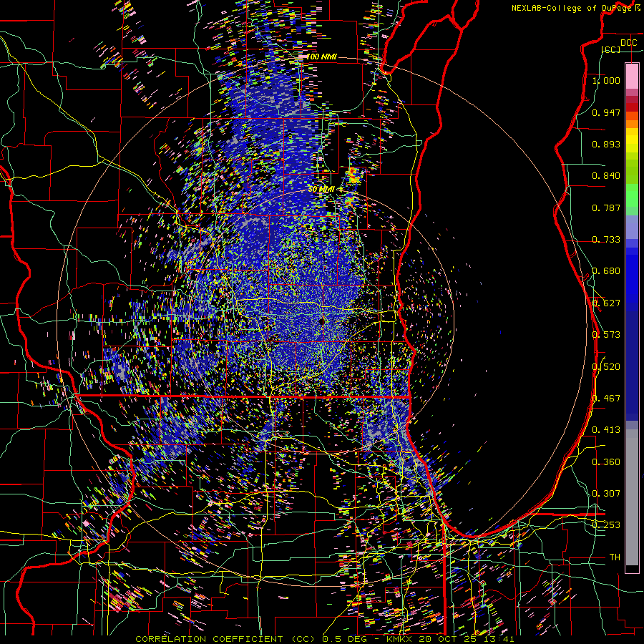Viewport: 644px width, 644px height.
Task: Click the 0.733 scale value
Action: point(606,240)
